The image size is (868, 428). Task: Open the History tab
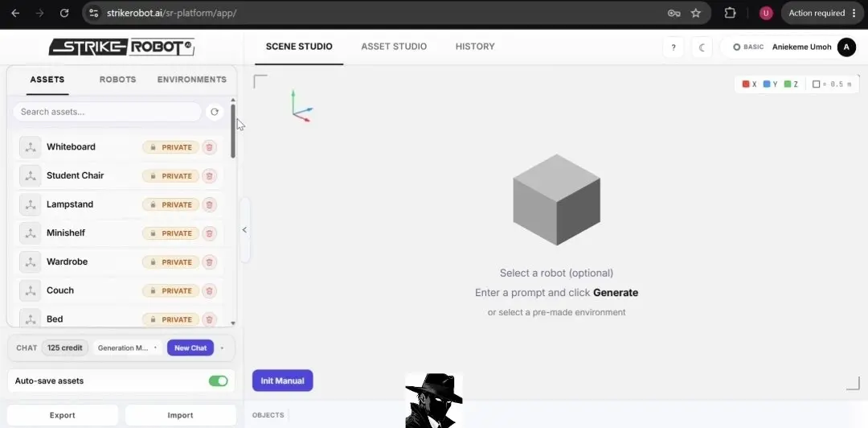click(x=475, y=47)
